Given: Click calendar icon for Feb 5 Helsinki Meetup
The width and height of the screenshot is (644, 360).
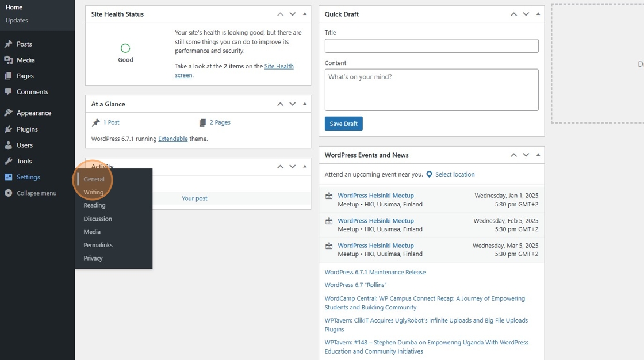Looking at the screenshot, I should pyautogui.click(x=329, y=221).
